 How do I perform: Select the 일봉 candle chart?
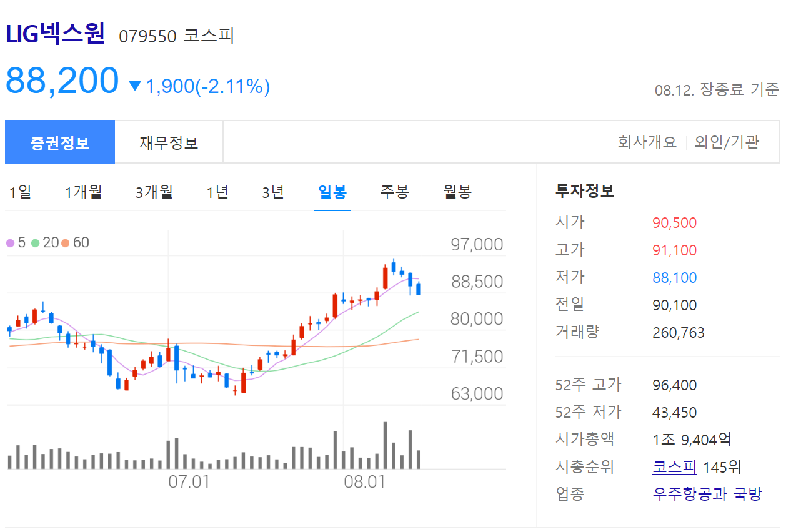coord(332,192)
